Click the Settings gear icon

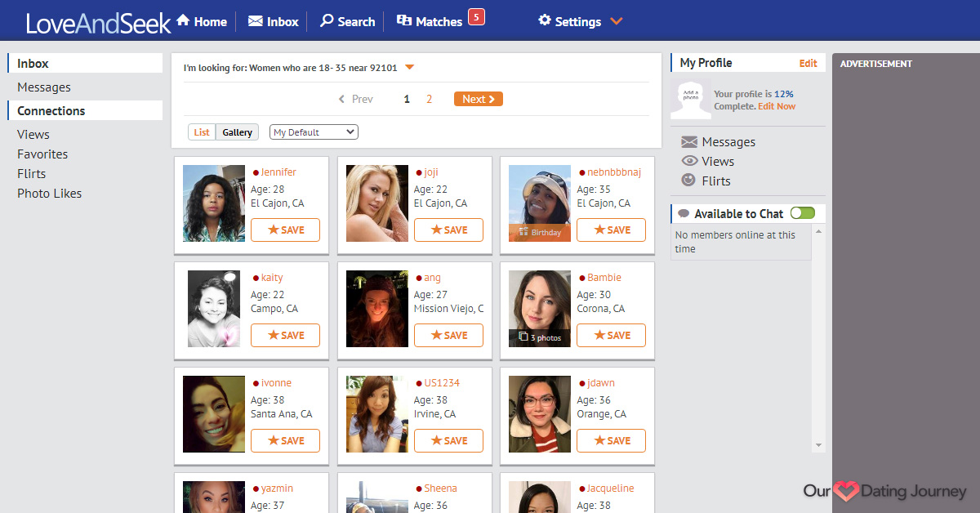[x=545, y=21]
